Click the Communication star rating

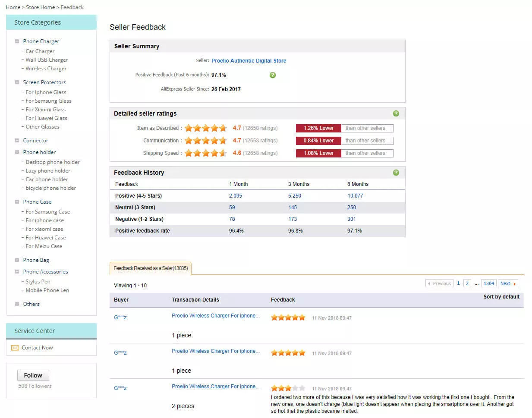pos(206,141)
